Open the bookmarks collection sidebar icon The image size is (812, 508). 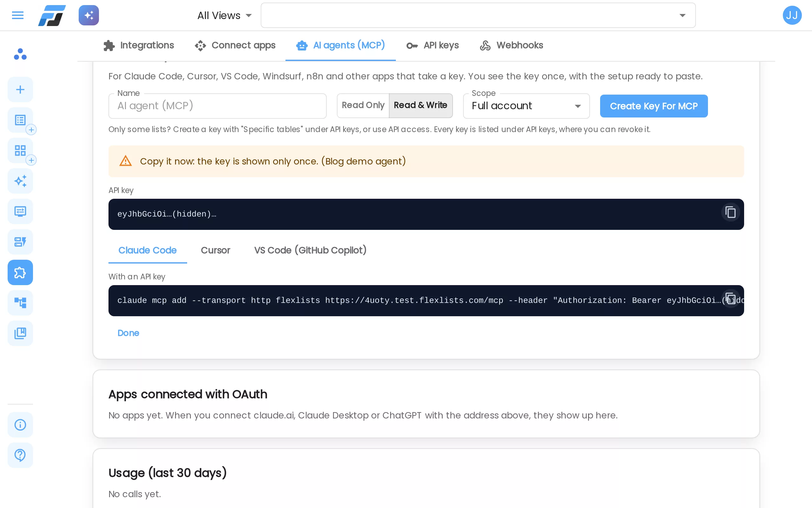20,333
